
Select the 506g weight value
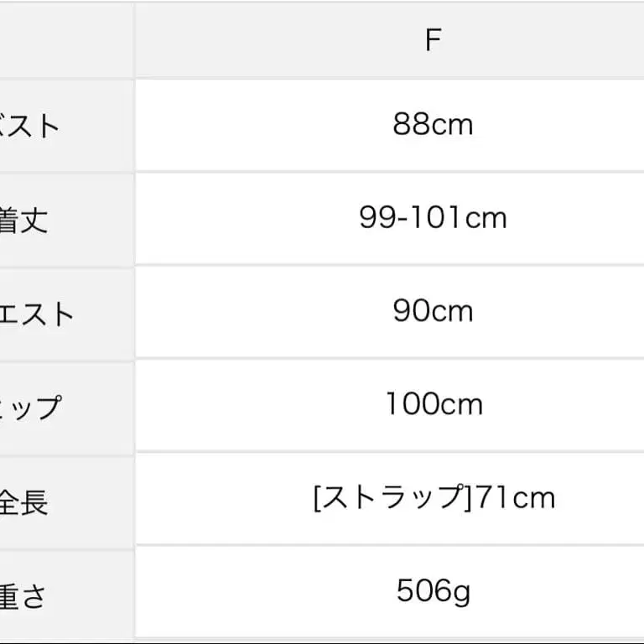pyautogui.click(x=433, y=591)
